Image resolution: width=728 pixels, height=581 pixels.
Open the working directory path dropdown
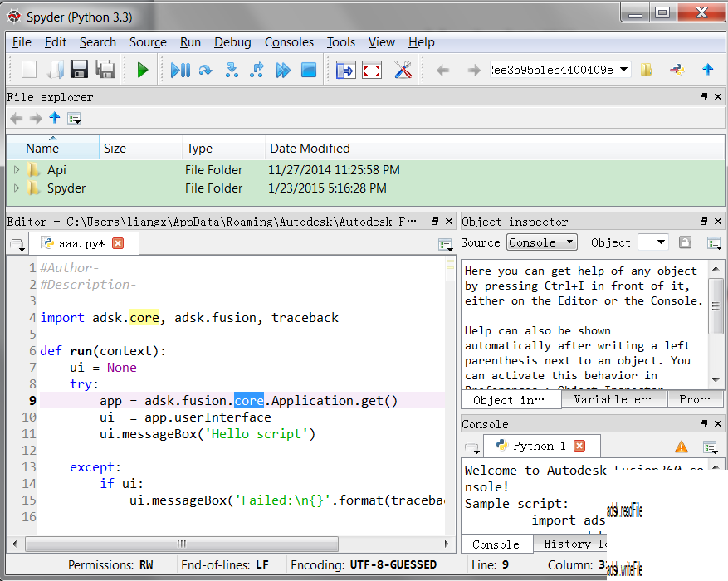click(624, 71)
